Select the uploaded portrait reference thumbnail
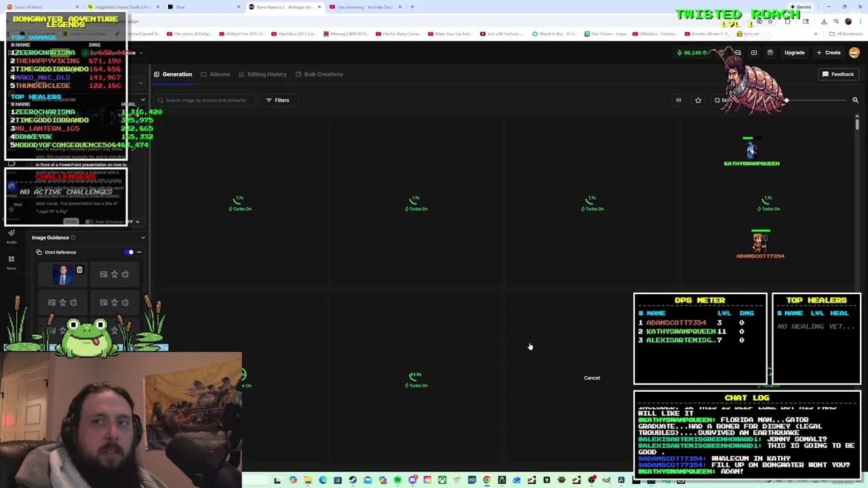 tap(64, 274)
